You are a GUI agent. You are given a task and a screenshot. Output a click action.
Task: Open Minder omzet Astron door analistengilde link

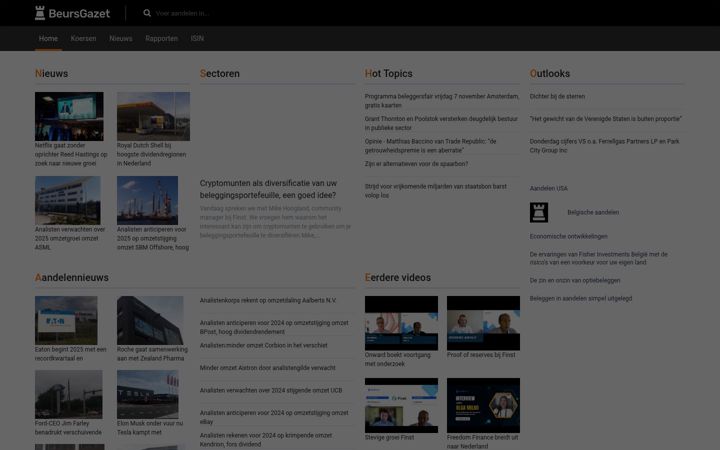(x=268, y=368)
